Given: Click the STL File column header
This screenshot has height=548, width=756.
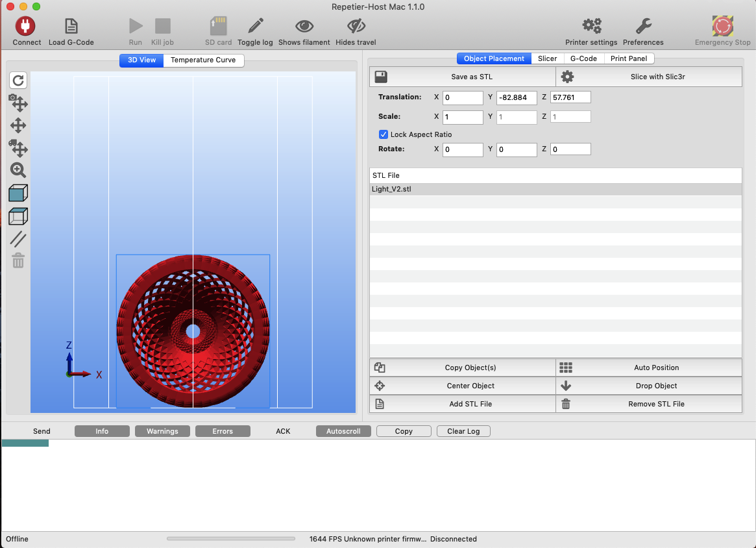Looking at the screenshot, I should pyautogui.click(x=555, y=175).
